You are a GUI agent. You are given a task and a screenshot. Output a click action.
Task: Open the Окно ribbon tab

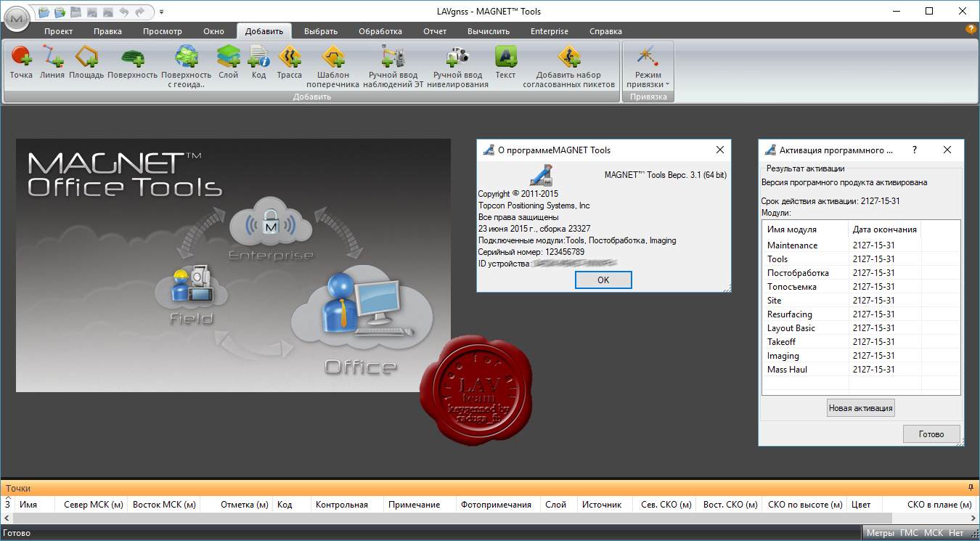click(214, 31)
